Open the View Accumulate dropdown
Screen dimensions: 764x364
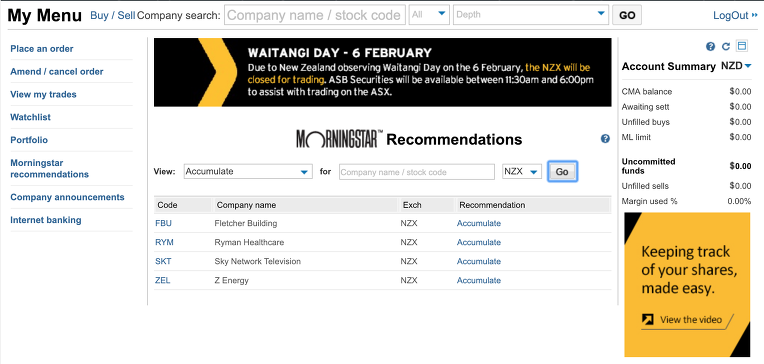point(248,172)
